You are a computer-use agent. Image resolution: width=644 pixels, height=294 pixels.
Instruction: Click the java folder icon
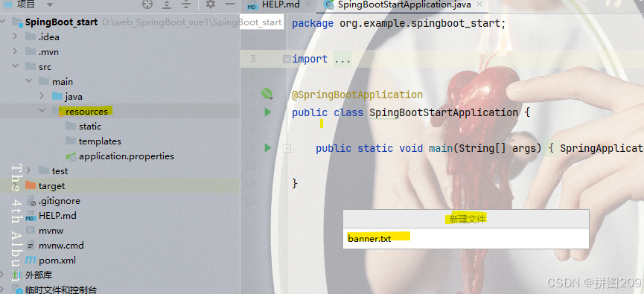(x=57, y=96)
